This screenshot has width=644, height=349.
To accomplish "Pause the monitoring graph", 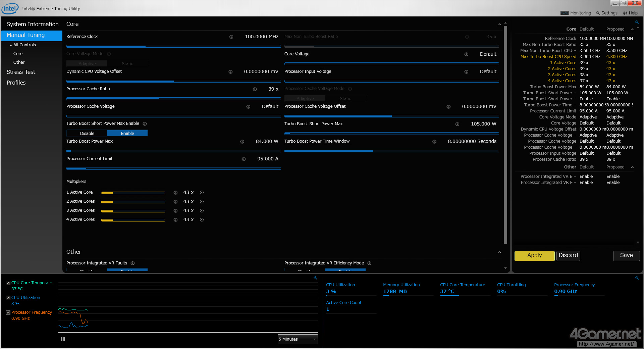I will tap(63, 339).
